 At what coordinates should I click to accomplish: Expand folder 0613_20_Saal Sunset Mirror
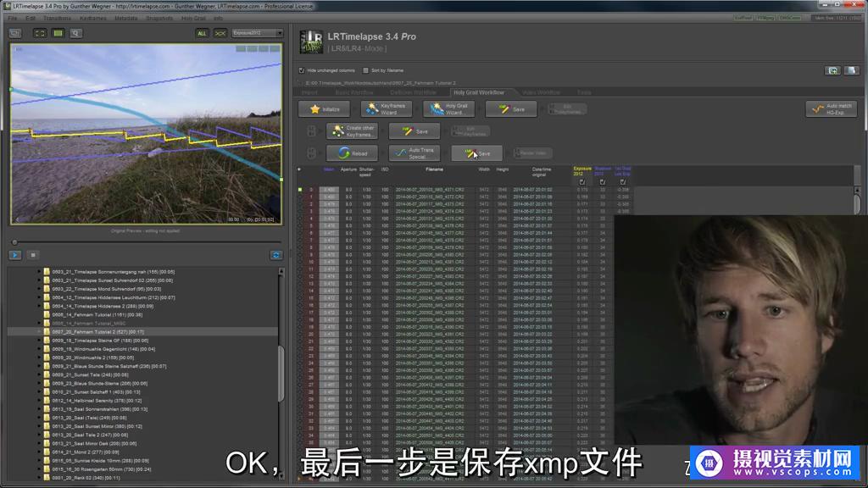39,427
